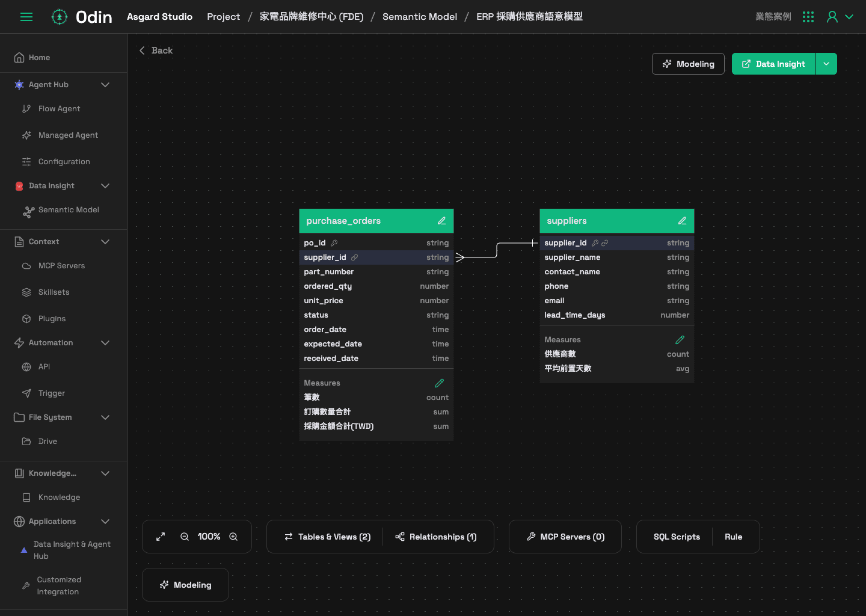
Task: Edit the suppliers table with pencil icon
Action: tap(682, 221)
